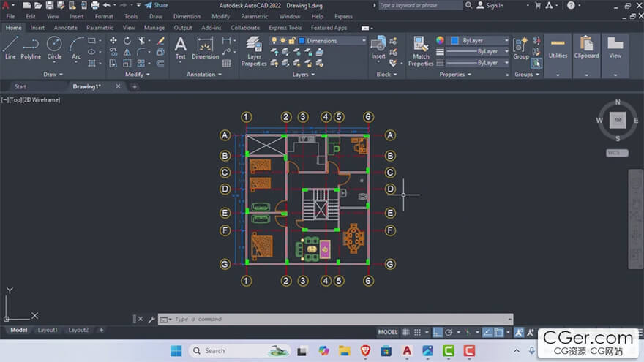
Task: Switch to the Annotate ribbon tab
Action: (x=65, y=28)
